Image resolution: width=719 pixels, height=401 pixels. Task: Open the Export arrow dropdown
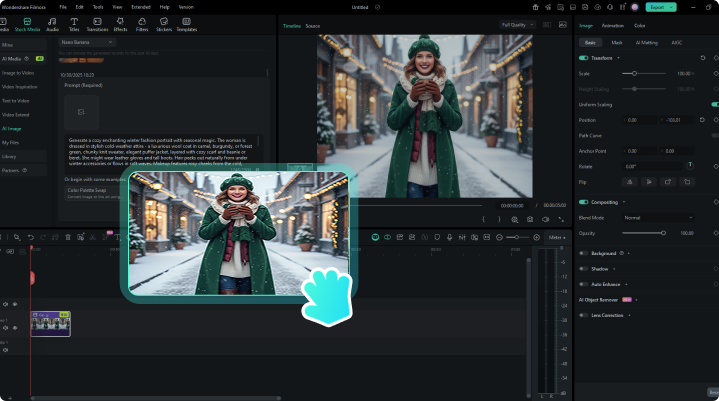pos(671,7)
